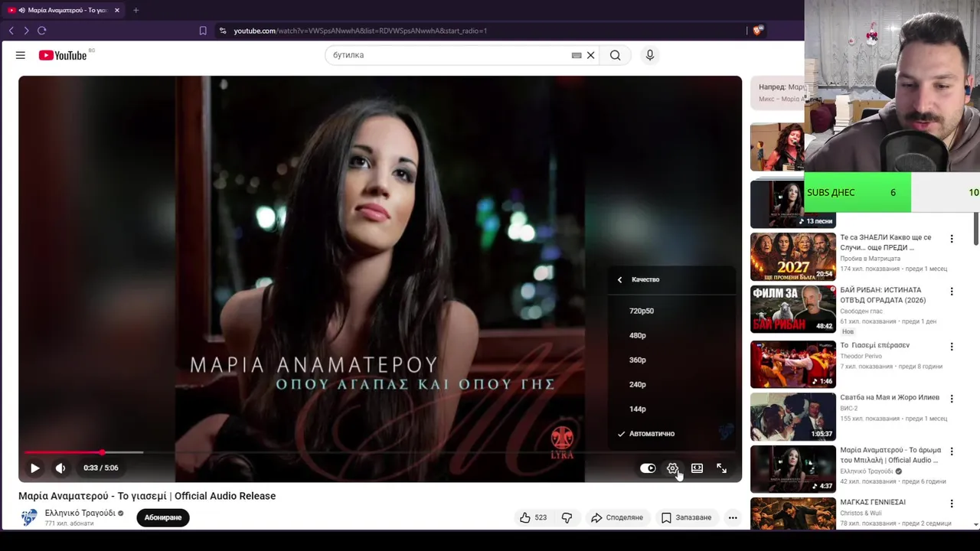The width and height of the screenshot is (980, 551).
Task: Open Те са ЗНАЕЛИ video title
Action: point(886,243)
